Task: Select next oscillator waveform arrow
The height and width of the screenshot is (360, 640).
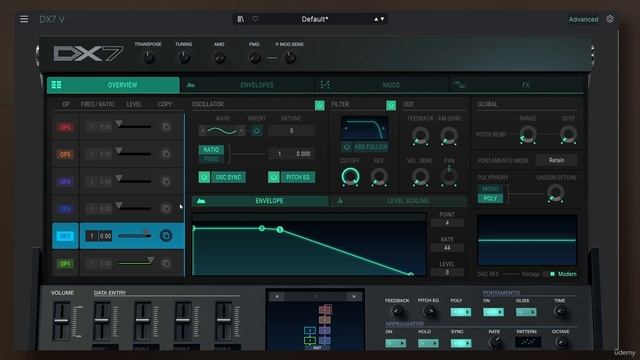Action: (x=242, y=131)
